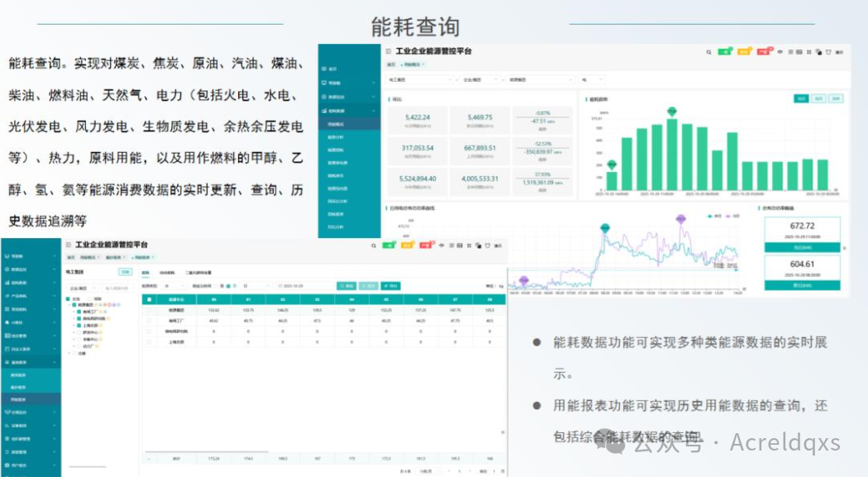
Task: Open red alarm badge in upper dashboard header
Action: [x=765, y=51]
